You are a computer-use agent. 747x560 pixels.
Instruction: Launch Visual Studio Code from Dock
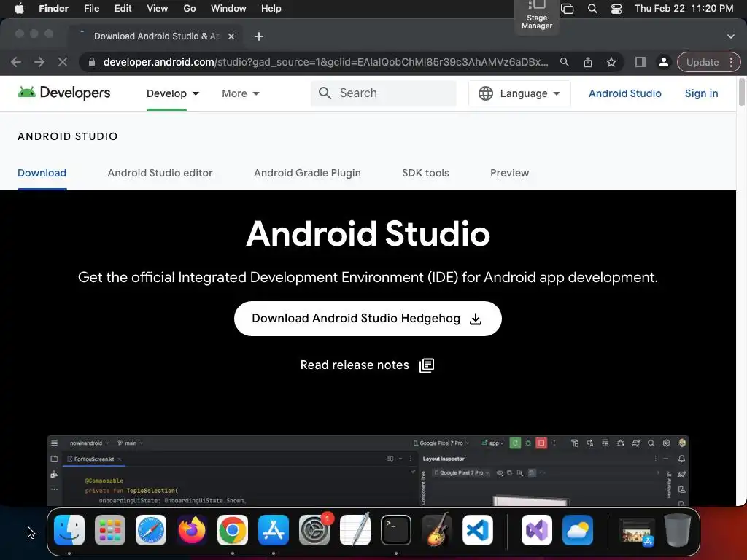coord(478,530)
